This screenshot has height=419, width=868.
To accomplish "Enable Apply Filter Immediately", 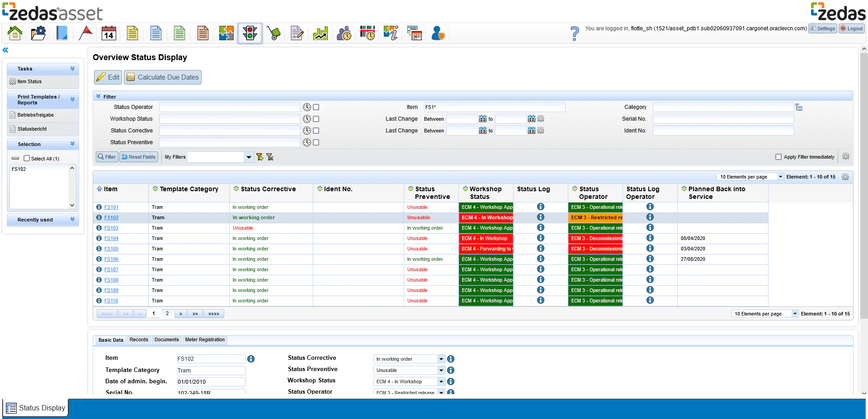I will [x=779, y=157].
